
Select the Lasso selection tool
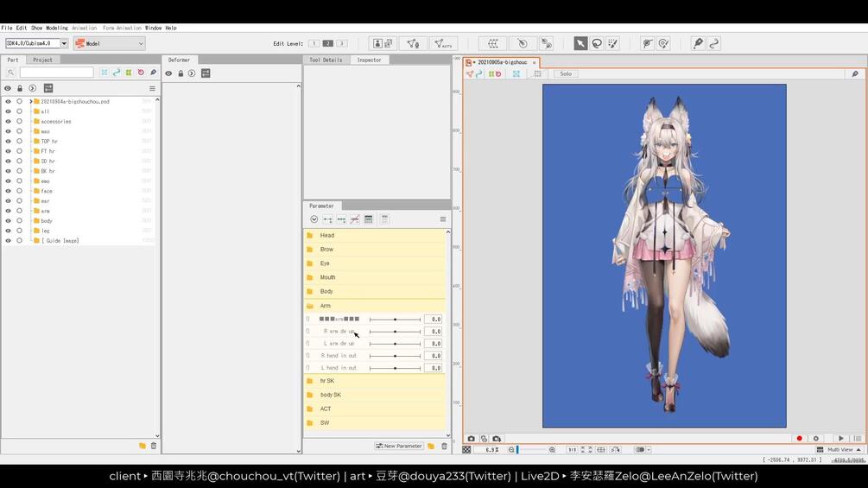[x=597, y=43]
